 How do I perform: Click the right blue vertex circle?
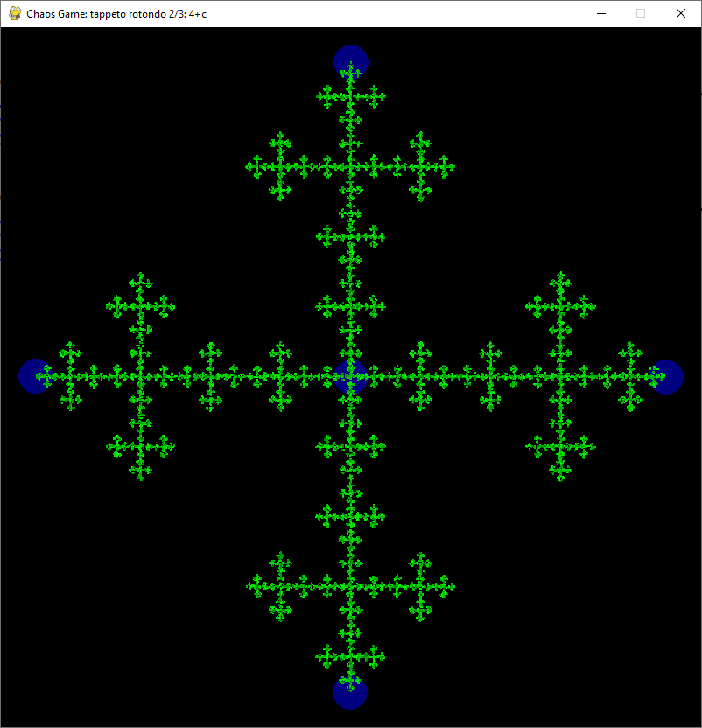pyautogui.click(x=666, y=377)
